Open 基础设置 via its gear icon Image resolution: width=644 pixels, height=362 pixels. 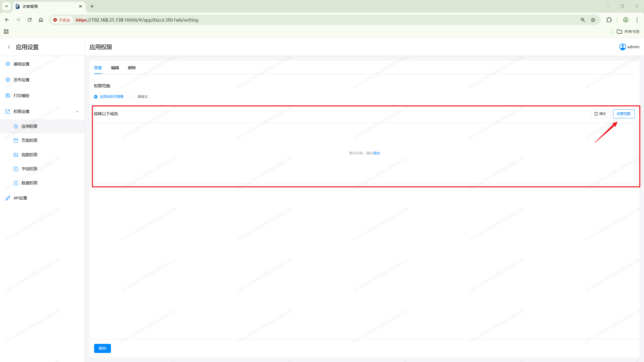tap(8, 64)
